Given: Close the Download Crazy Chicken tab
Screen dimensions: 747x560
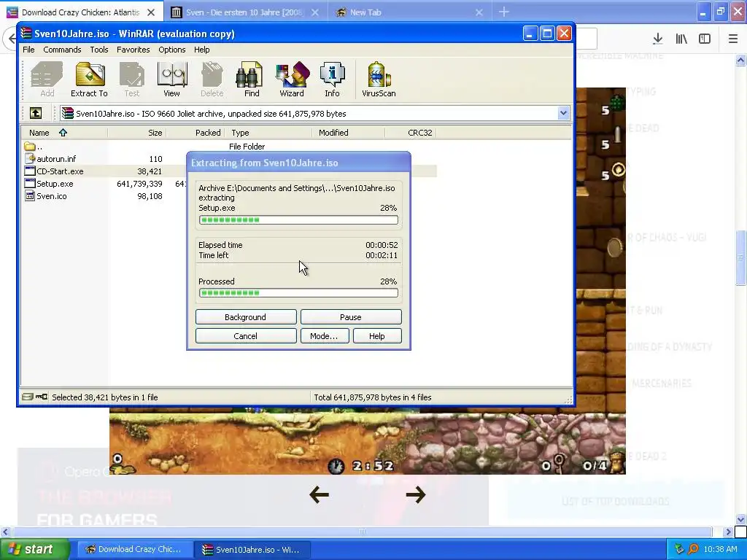Looking at the screenshot, I should [151, 12].
